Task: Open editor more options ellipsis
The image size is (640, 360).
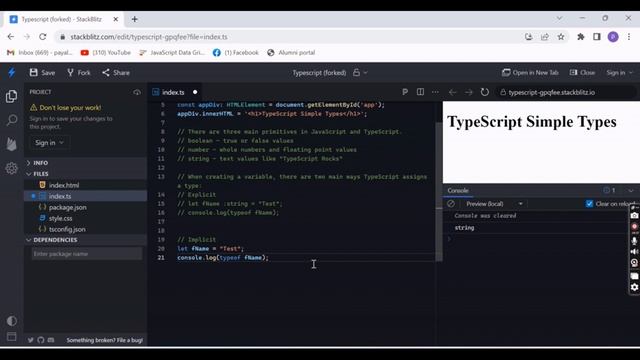Action: (x=435, y=92)
